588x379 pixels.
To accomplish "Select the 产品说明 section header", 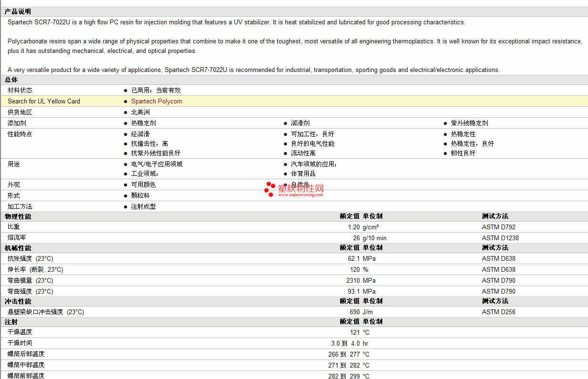I will coord(18,11).
